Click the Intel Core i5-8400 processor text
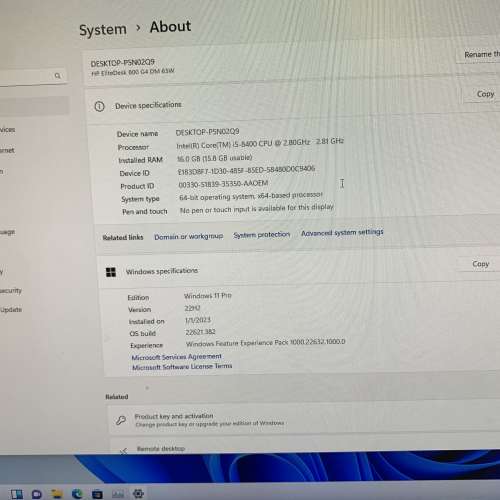The image size is (500, 500). 260,144
